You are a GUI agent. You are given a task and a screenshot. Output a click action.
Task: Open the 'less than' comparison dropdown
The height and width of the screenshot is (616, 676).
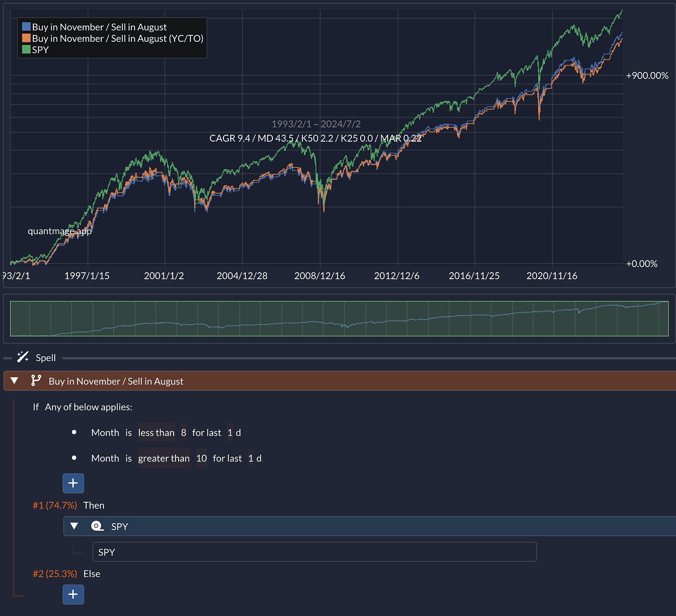click(156, 433)
